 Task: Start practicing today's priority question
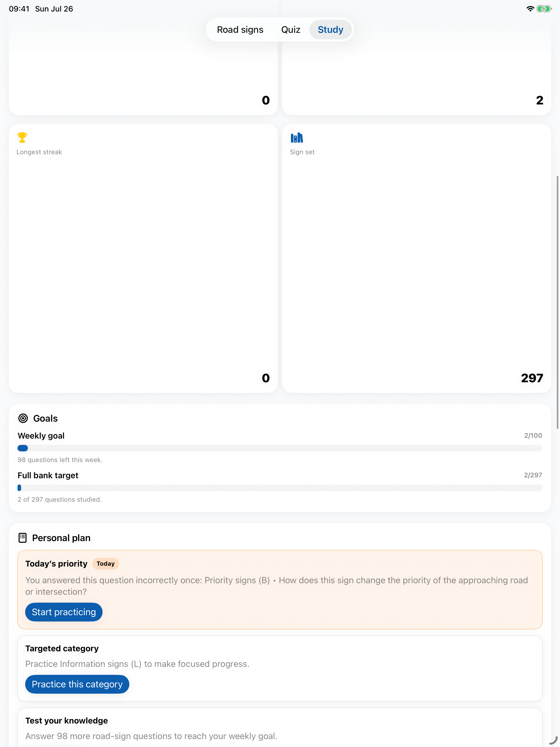(x=64, y=612)
